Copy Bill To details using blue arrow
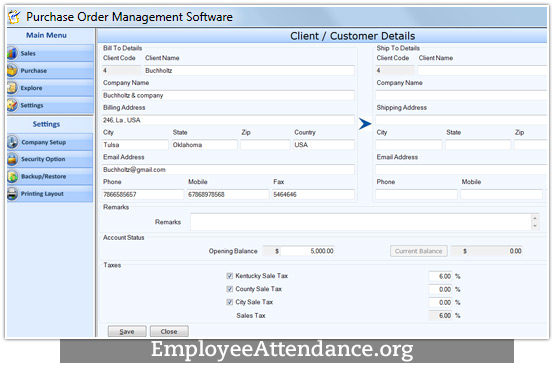555x370 pixels. click(x=365, y=124)
